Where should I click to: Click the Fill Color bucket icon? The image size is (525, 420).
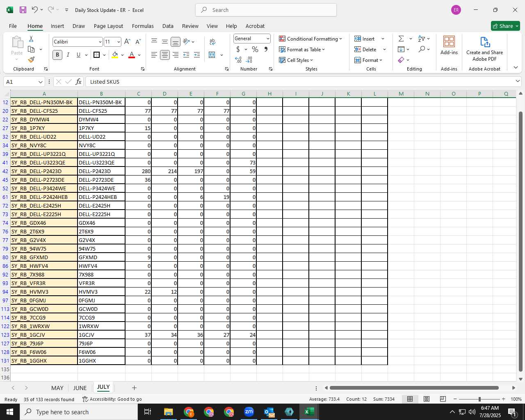coord(115,55)
